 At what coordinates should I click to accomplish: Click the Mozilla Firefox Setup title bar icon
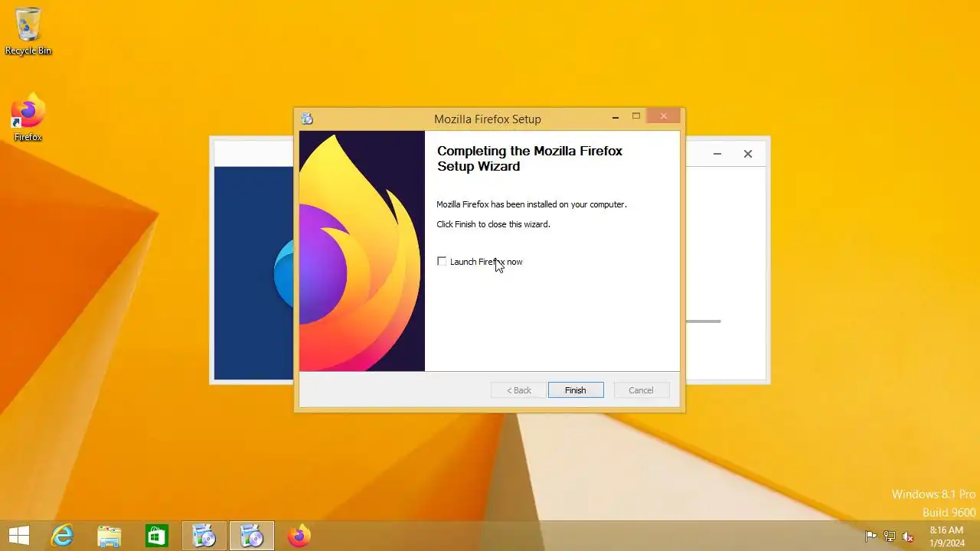307,119
